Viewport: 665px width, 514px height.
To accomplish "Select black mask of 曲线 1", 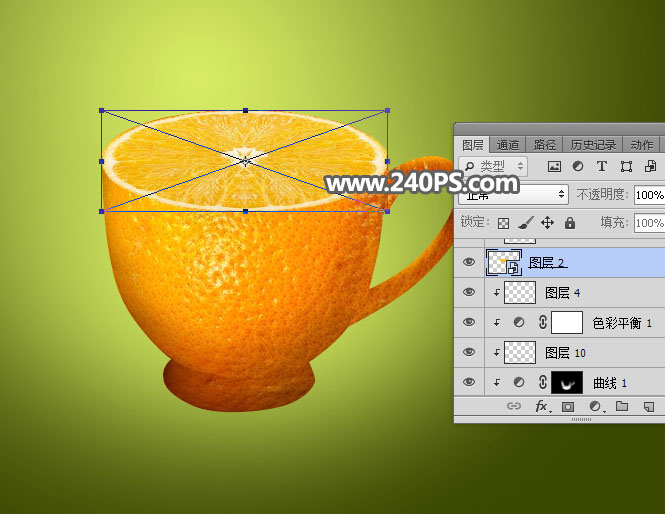I will click(x=567, y=382).
